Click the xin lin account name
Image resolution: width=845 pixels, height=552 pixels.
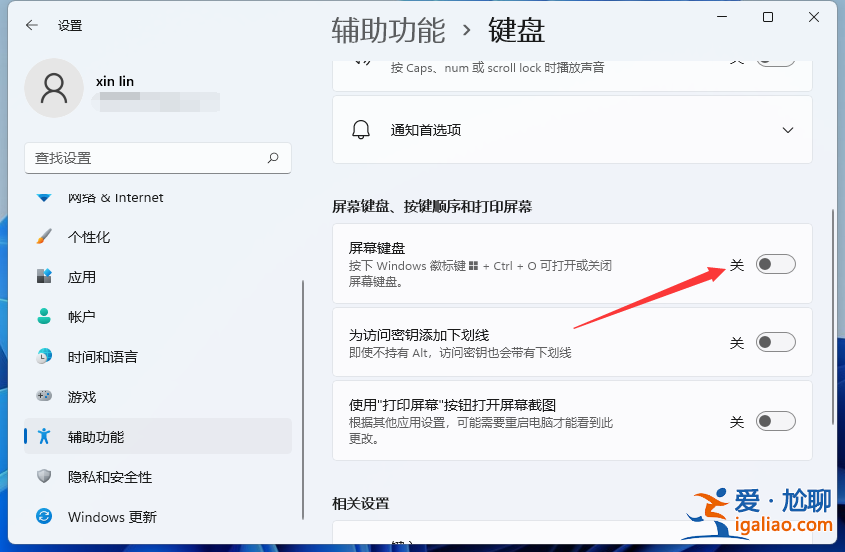click(x=115, y=81)
